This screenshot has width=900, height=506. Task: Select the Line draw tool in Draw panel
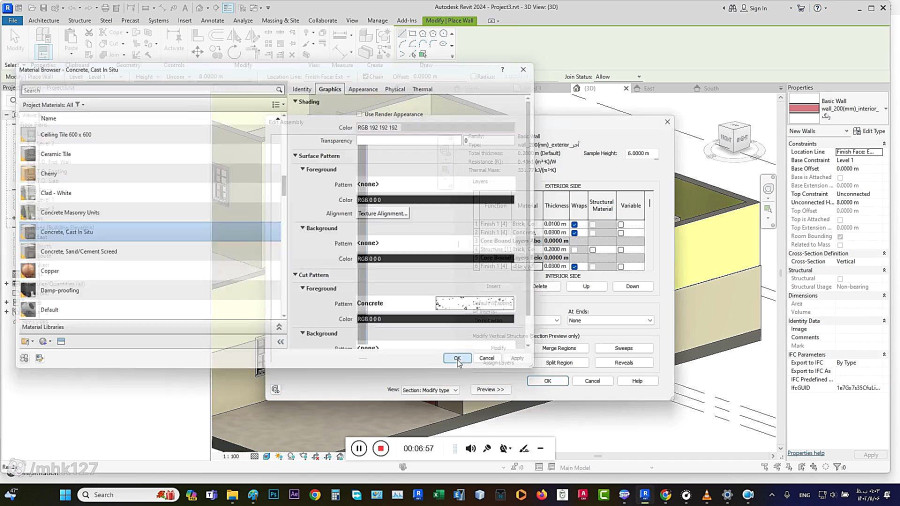point(402,34)
